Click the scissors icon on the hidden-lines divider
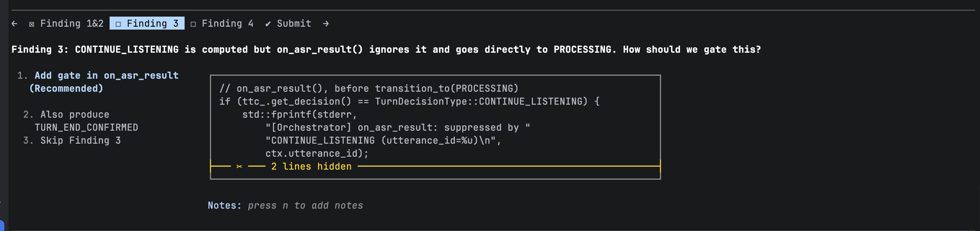The image size is (980, 231). pos(239,166)
